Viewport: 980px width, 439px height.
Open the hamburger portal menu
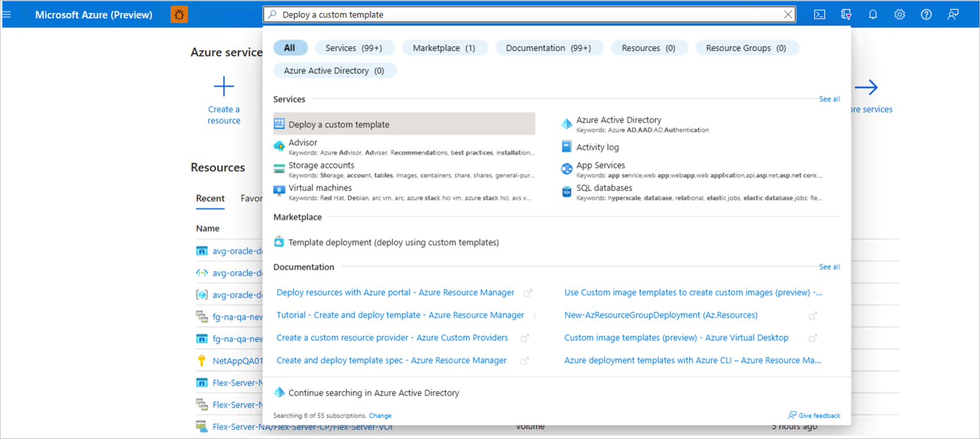7,14
